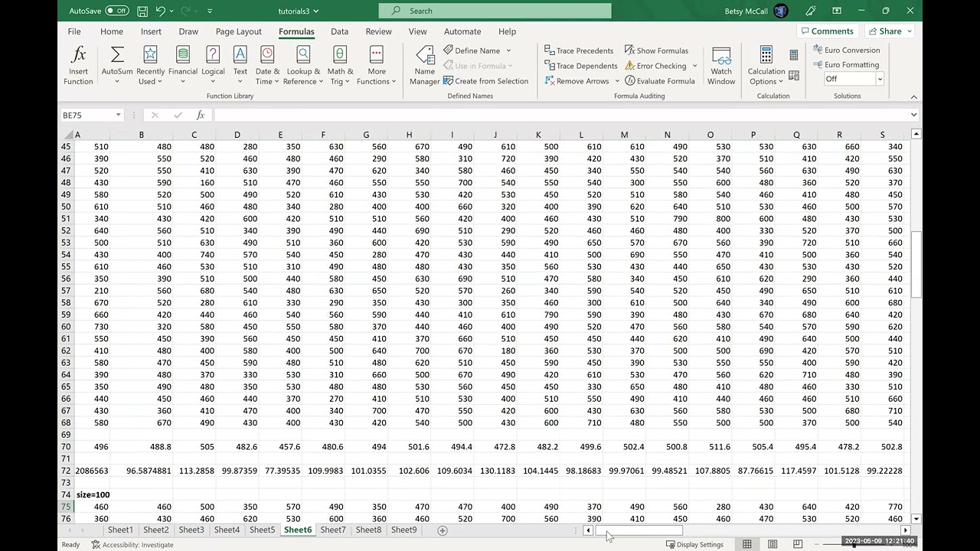Screen dimensions: 980x551
Task: Collapse the ribbon
Action: pos(913,96)
